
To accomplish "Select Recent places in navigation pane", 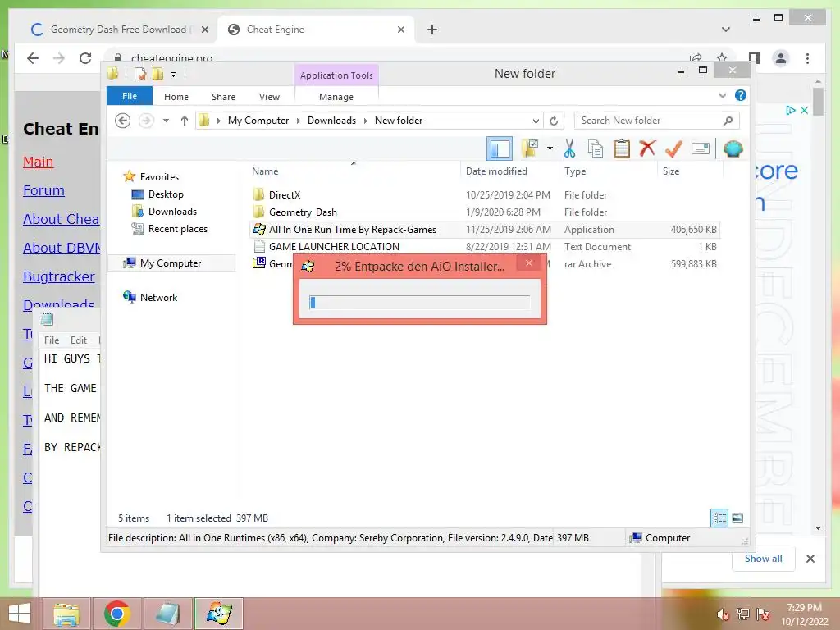I will (178, 229).
